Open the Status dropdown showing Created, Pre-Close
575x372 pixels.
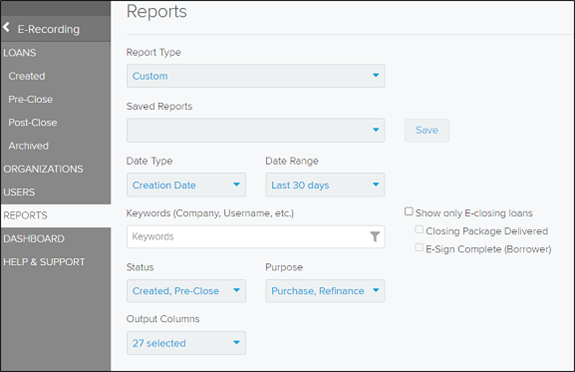click(x=186, y=291)
